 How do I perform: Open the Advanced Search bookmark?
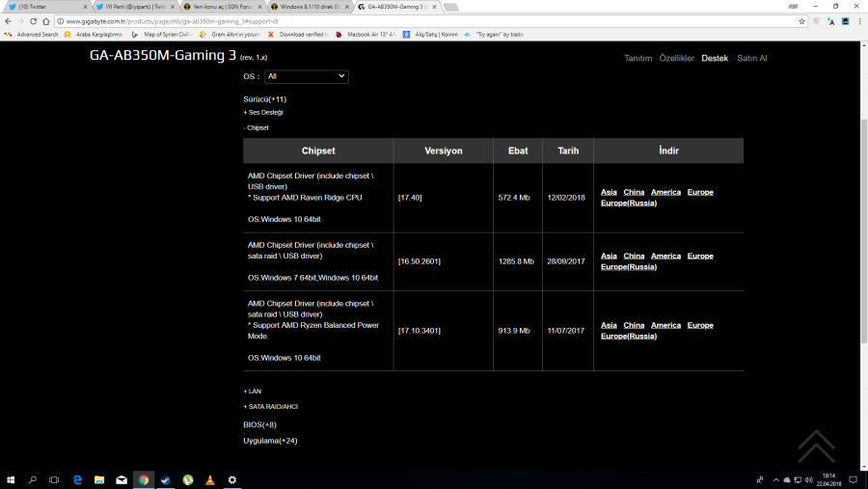pos(31,35)
